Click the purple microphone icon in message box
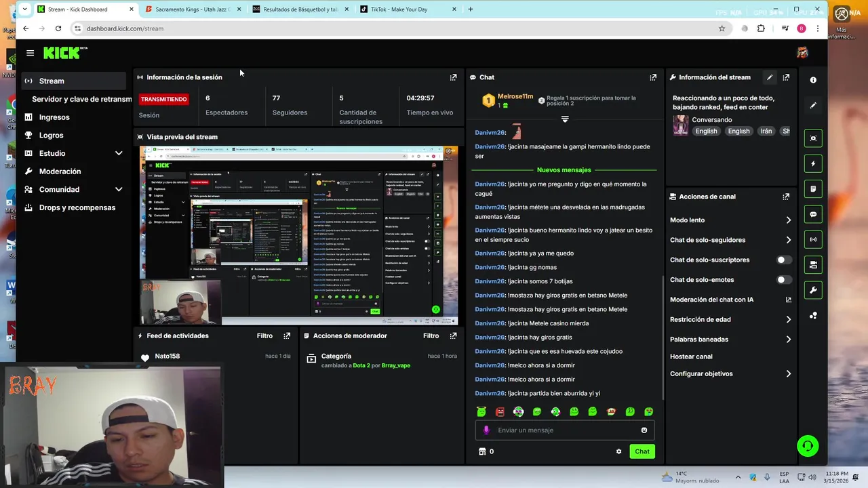 pyautogui.click(x=486, y=430)
